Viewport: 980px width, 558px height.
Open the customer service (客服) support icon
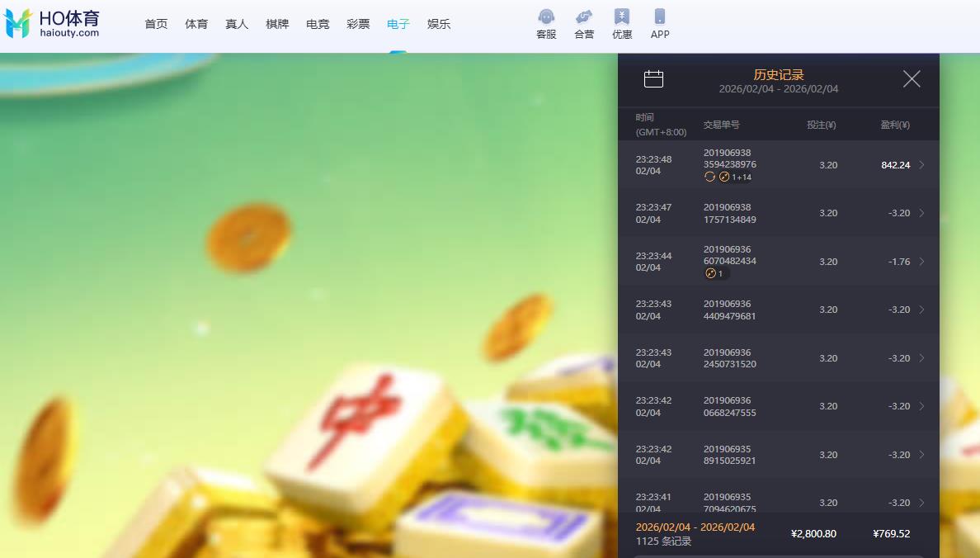[545, 22]
